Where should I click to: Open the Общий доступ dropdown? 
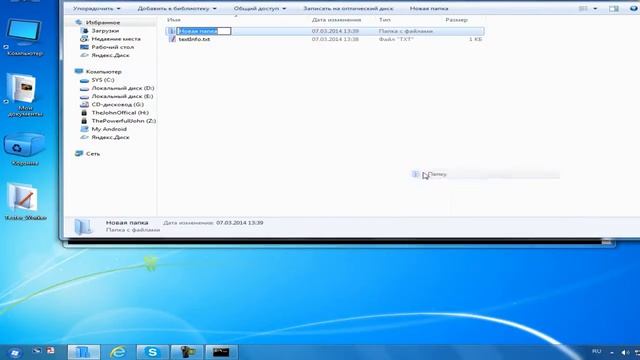(260, 9)
